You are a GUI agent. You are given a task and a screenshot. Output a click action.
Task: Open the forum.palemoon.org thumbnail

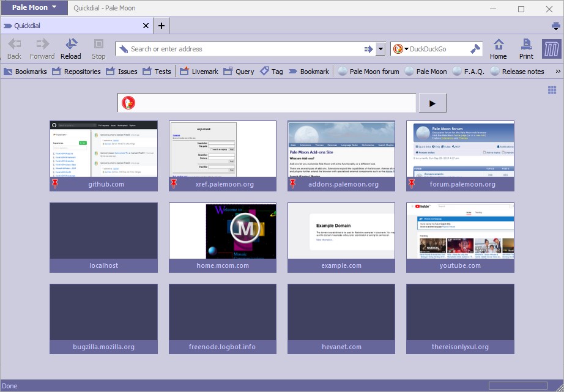click(x=460, y=149)
